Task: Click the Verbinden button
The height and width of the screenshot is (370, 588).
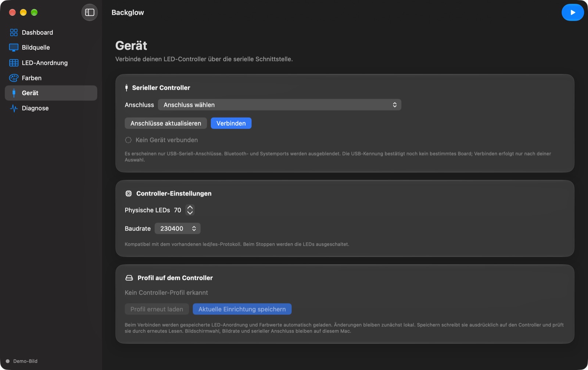Action: [x=231, y=123]
